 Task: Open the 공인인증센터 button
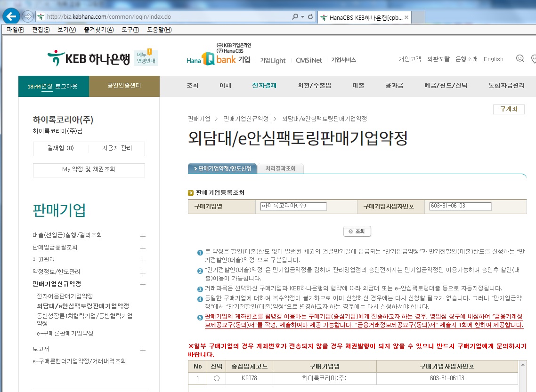coord(124,86)
